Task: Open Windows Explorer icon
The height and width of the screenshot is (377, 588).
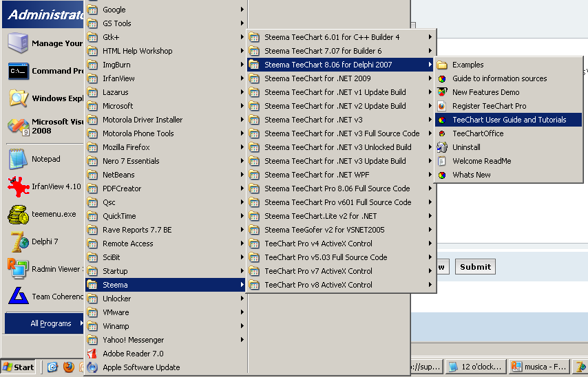Action: (x=18, y=98)
